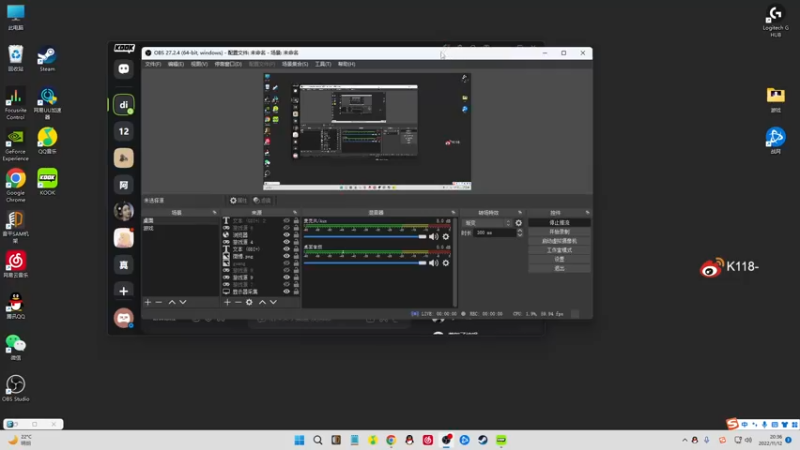Click the 设置 button in Controls
Image resolution: width=800 pixels, height=450 pixels.
tap(559, 259)
